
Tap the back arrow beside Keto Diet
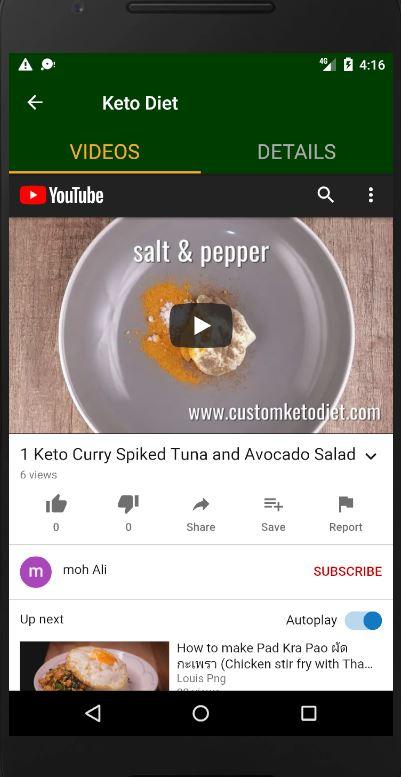click(35, 103)
